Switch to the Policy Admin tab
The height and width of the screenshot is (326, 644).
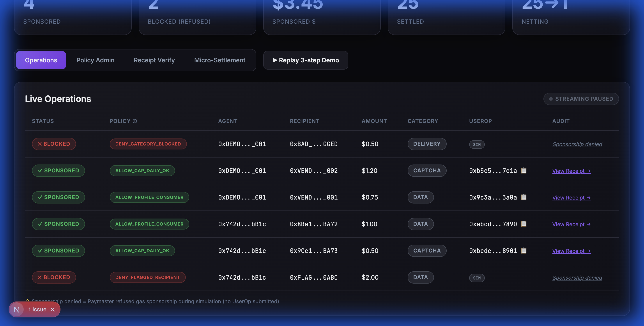[95, 60]
